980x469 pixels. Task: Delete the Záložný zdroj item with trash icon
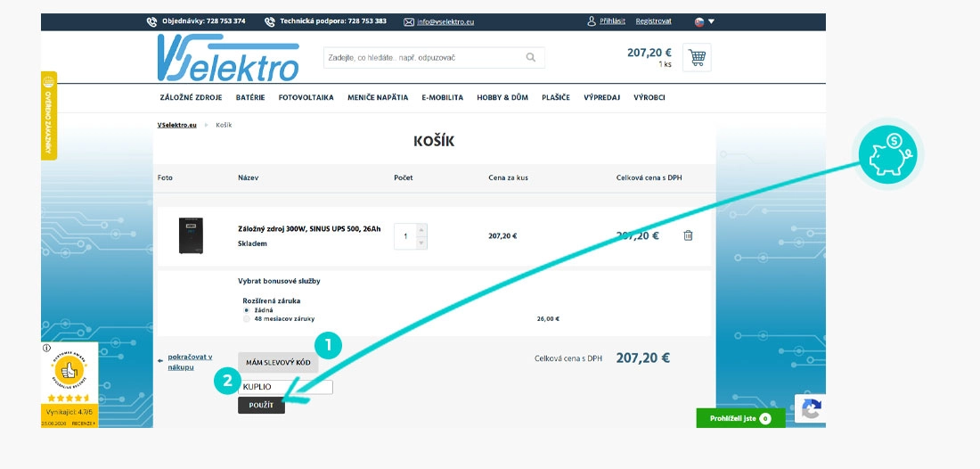688,235
